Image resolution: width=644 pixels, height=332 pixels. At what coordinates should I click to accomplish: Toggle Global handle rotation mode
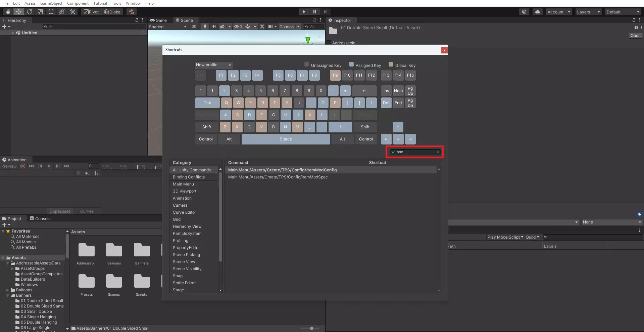pos(113,12)
